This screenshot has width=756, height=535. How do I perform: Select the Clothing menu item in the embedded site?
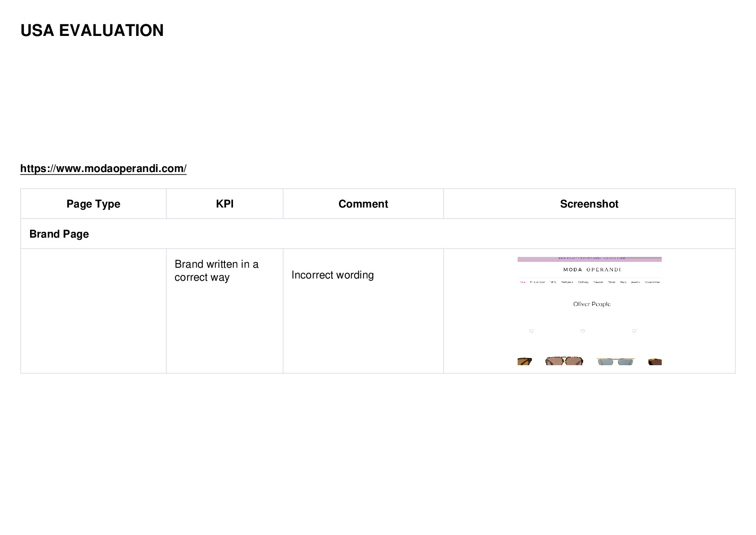click(x=583, y=282)
